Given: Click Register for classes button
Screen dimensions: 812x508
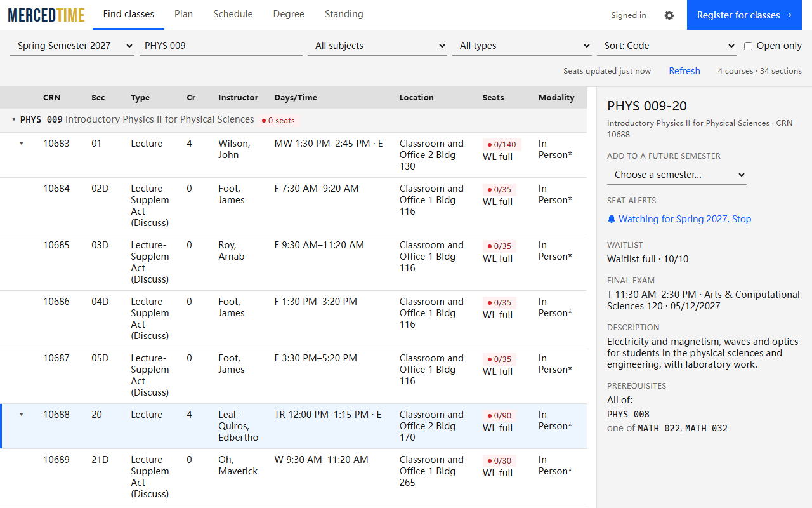Looking at the screenshot, I should click(745, 15).
